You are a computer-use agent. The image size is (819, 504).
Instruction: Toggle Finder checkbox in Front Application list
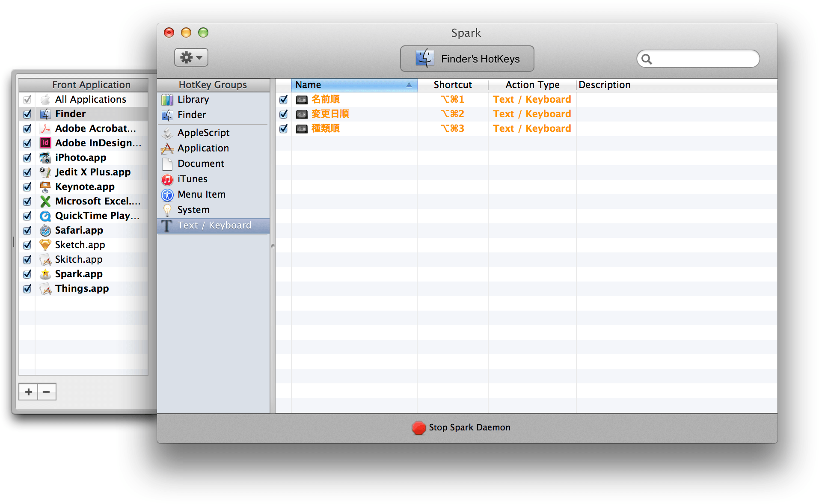coord(27,114)
